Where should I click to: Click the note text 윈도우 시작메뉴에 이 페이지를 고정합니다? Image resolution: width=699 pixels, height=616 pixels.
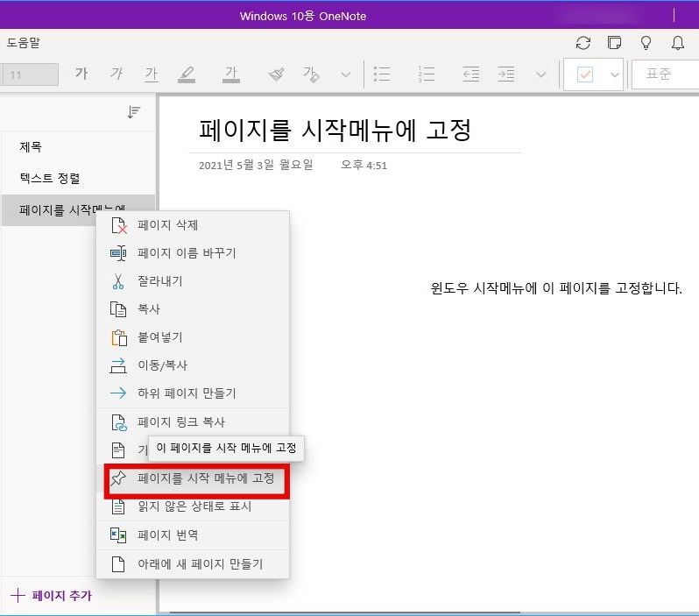tap(556, 288)
